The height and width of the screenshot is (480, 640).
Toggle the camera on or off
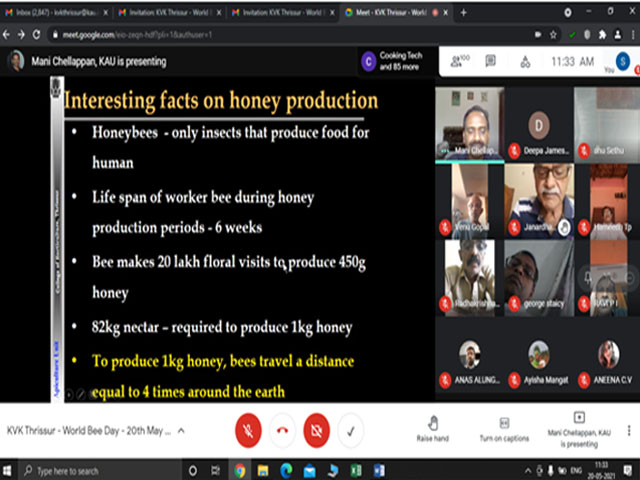pos(316,429)
